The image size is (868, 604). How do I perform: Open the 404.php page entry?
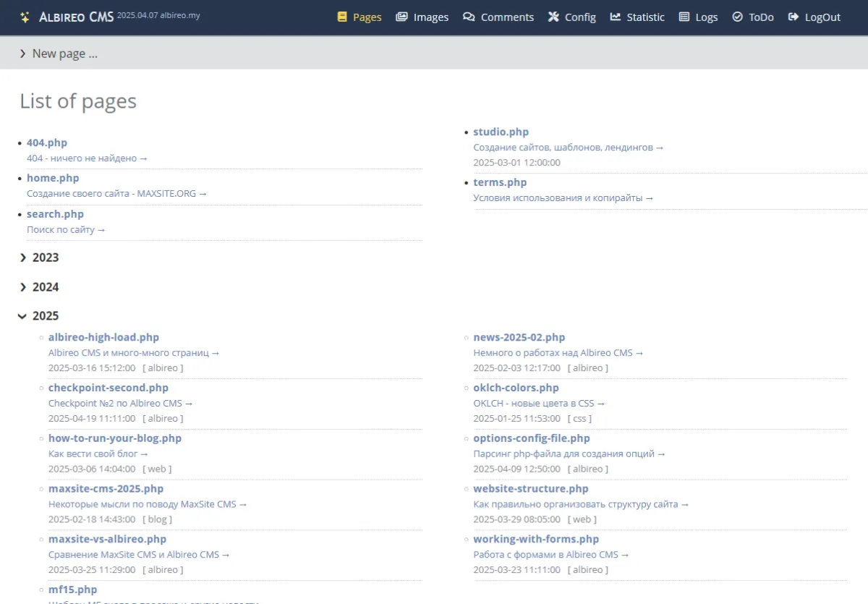pos(47,143)
